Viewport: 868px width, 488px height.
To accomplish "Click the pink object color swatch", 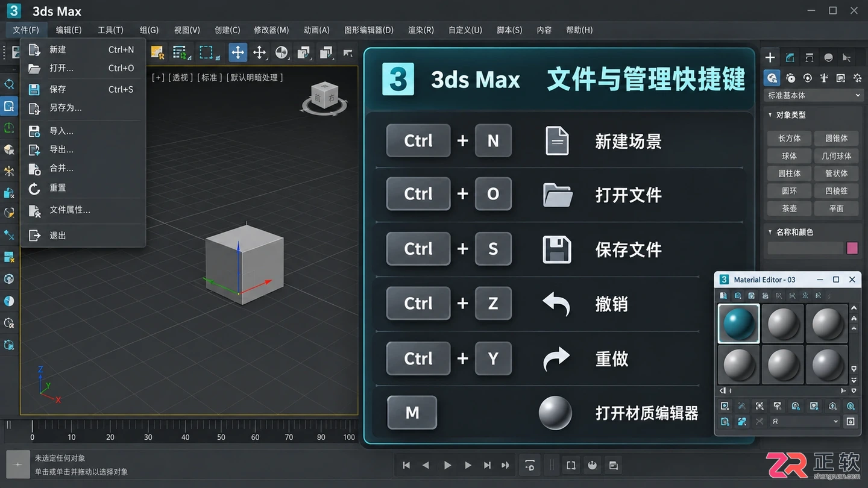I will coord(852,248).
